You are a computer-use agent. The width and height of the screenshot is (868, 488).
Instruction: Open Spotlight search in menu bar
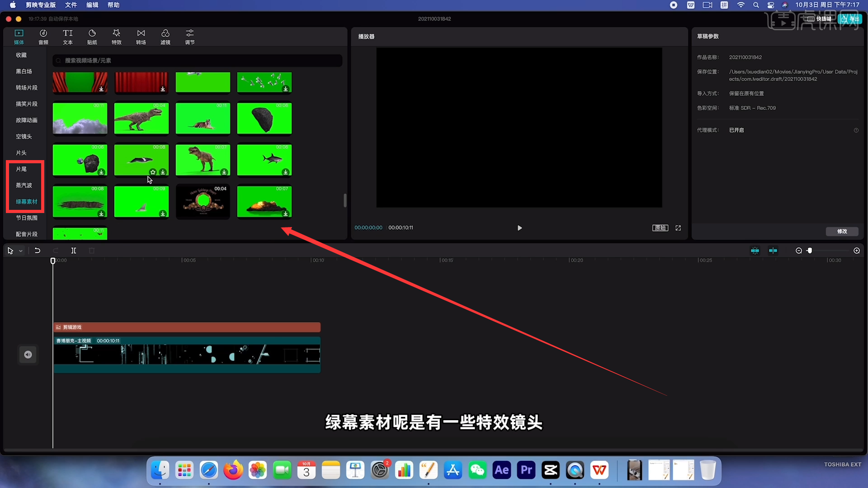[x=756, y=5]
